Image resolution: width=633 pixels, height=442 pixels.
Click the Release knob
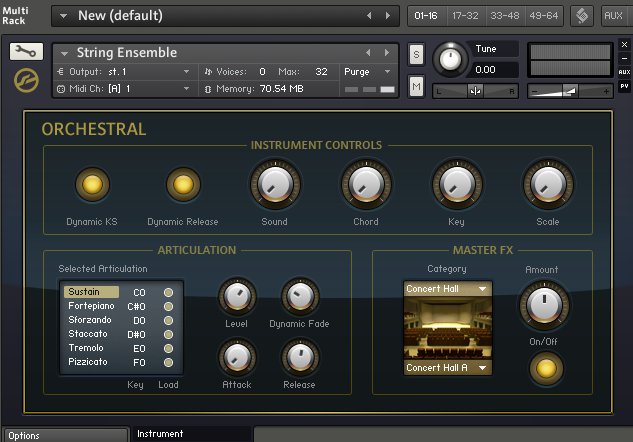pyautogui.click(x=300, y=357)
